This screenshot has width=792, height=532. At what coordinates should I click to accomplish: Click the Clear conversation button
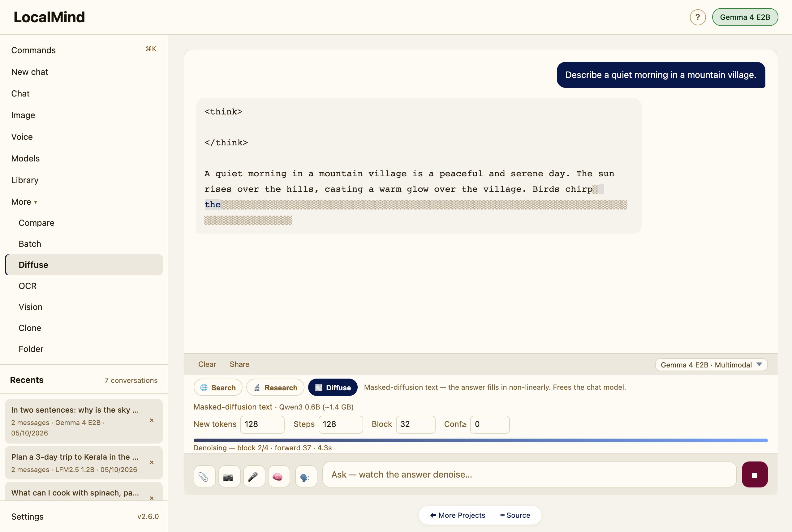click(207, 364)
